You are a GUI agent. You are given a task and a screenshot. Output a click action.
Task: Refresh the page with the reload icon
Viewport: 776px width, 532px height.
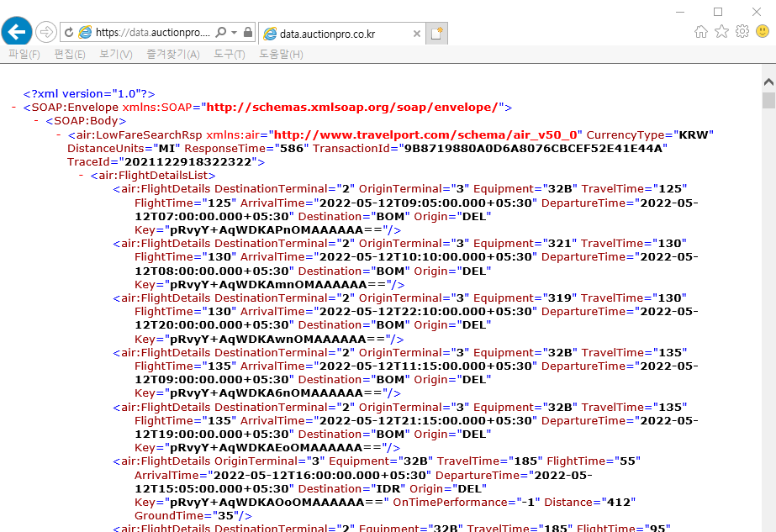[68, 33]
